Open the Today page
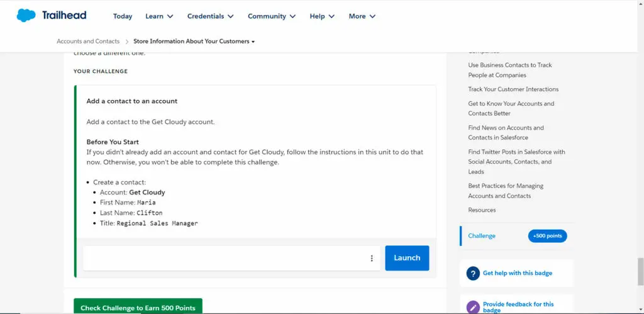This screenshot has width=644, height=314. click(123, 16)
